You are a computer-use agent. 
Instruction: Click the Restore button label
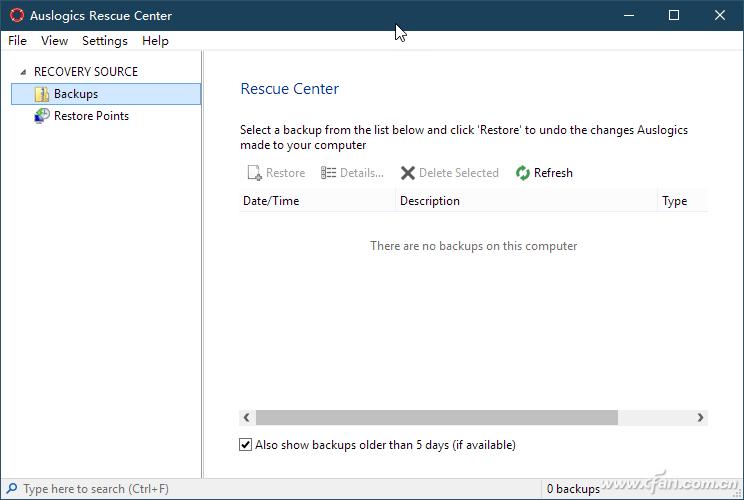click(286, 173)
